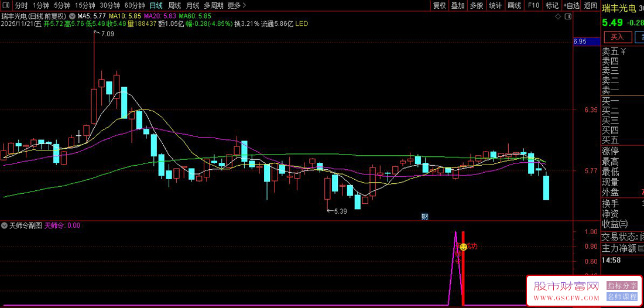Click the 返回 back button

point(591,5)
